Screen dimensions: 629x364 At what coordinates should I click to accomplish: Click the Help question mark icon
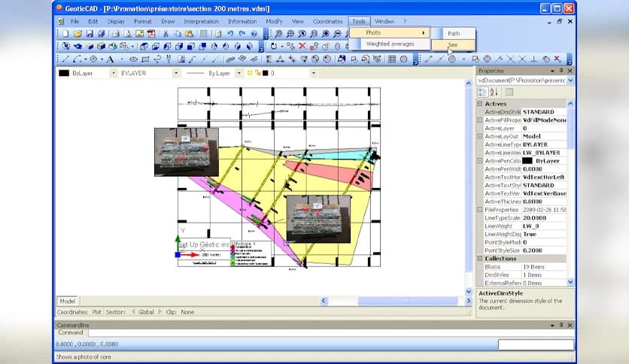click(x=254, y=34)
